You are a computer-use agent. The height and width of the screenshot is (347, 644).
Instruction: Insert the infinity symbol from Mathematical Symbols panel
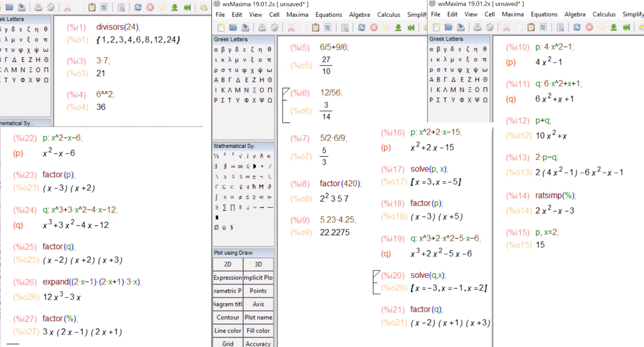coord(240,167)
